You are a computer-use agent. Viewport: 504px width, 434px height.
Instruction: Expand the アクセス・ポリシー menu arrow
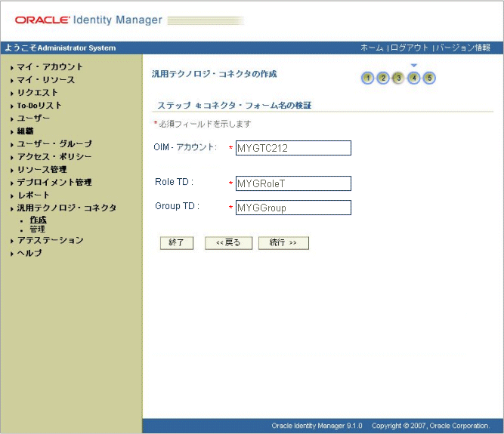pyautogui.click(x=12, y=158)
